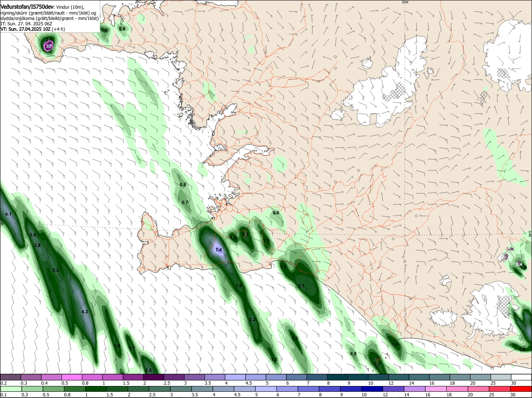The height and width of the screenshot is (398, 532).
Task: Click the 'VT: Sun. 27.04.2025 10Z (+4 h)' line
Action: point(32,29)
